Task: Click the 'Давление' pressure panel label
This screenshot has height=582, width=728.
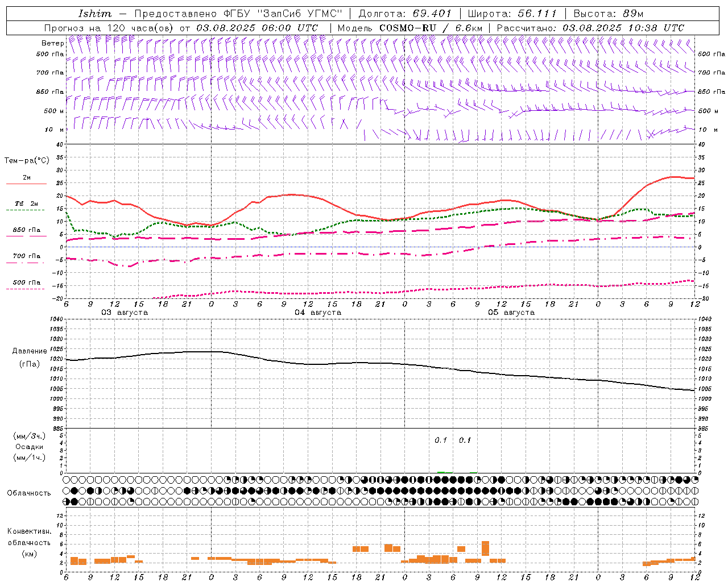Action: [x=30, y=351]
